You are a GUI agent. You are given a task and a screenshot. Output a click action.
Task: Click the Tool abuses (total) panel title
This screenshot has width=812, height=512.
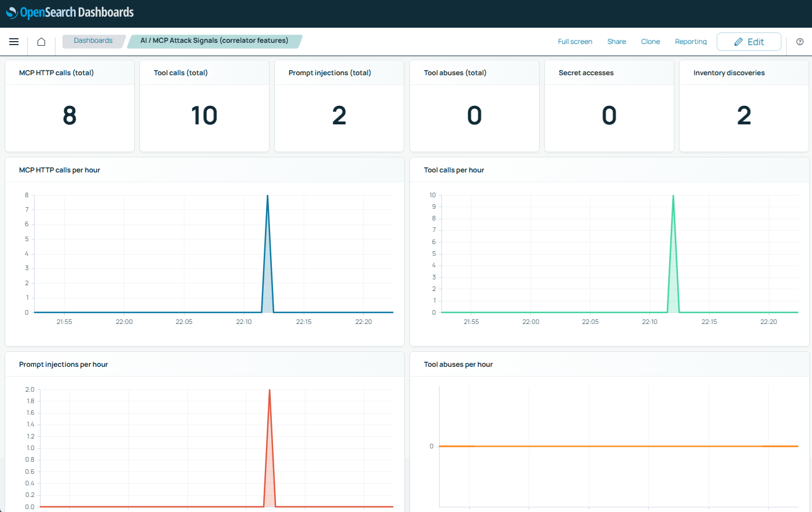pyautogui.click(x=455, y=73)
